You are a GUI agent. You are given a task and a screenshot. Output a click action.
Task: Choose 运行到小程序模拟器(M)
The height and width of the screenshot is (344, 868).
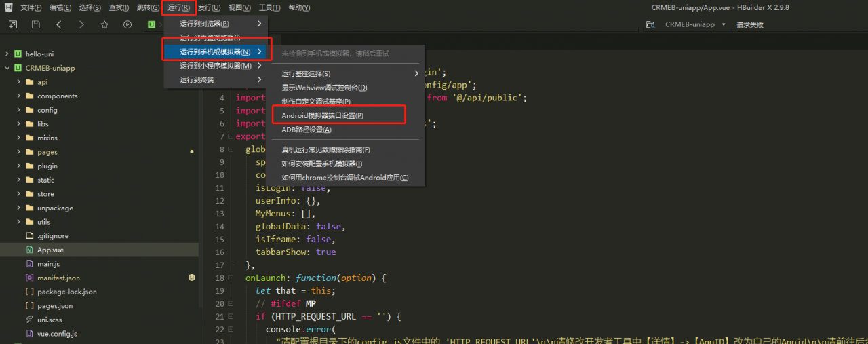coord(216,66)
